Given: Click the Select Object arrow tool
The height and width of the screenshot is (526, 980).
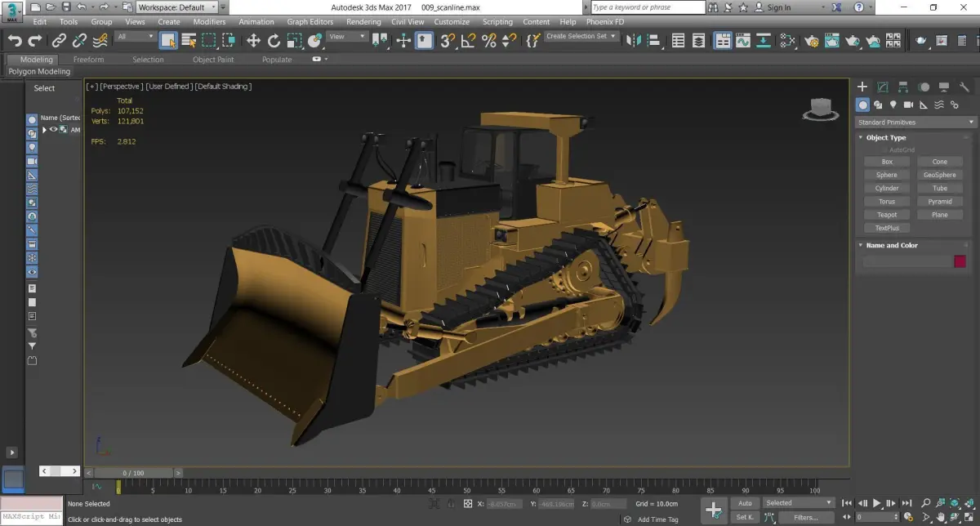Looking at the screenshot, I should tap(168, 40).
